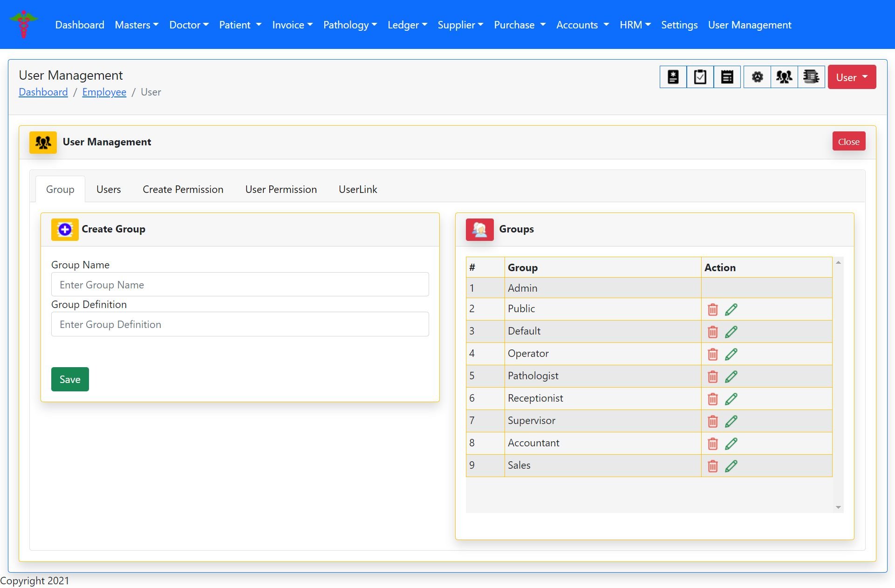Click the stacked notebook toolbar icon
895x588 pixels.
[x=811, y=77]
